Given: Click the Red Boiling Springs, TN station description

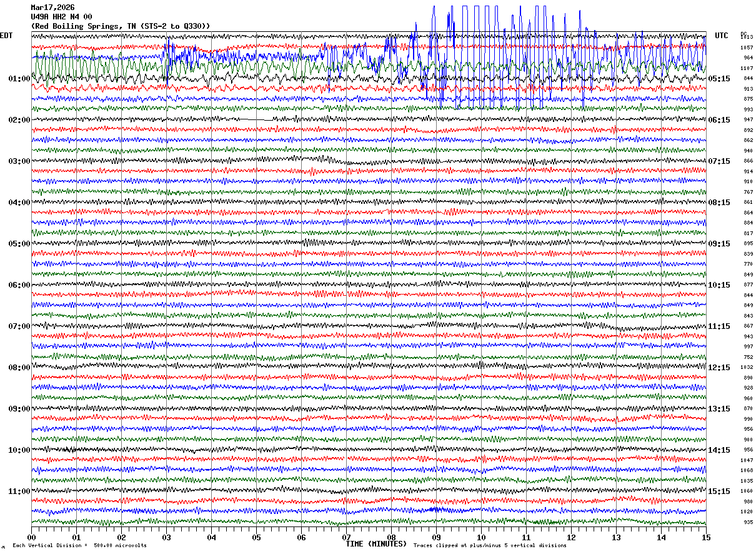Looking at the screenshot, I should pyautogui.click(x=120, y=26).
